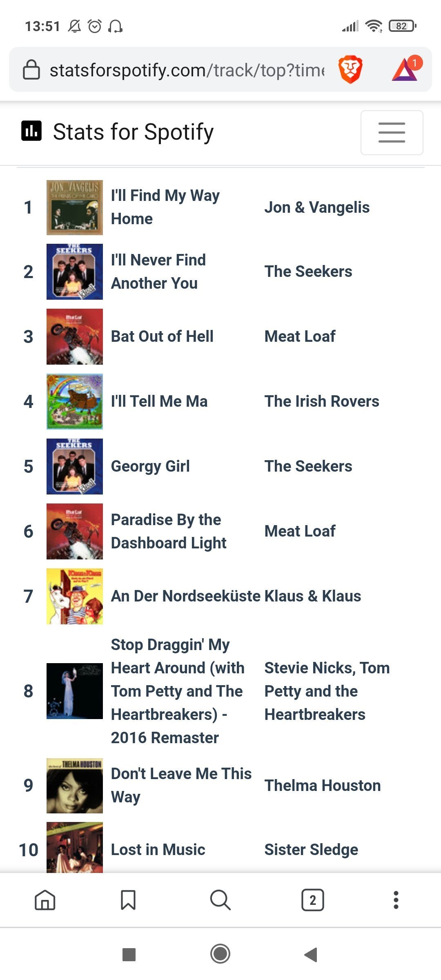Screen dimensions: 441x980
Task: Select the track An Der Nordseeküste
Action: click(186, 596)
